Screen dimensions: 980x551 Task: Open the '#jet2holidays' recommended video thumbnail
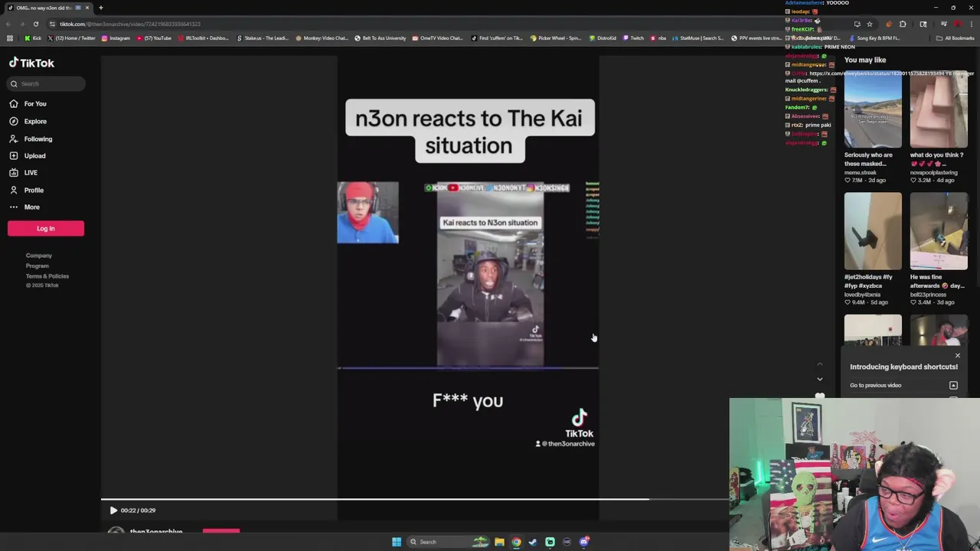tap(873, 231)
